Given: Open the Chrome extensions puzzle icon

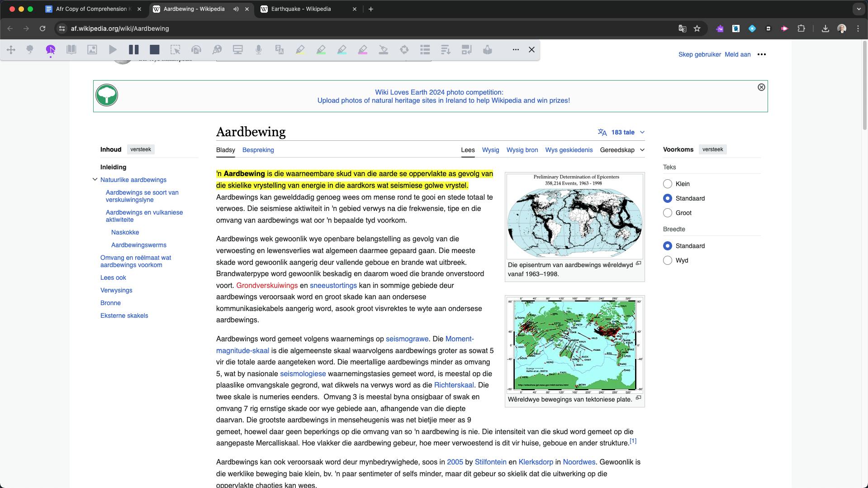Looking at the screenshot, I should click(801, 29).
